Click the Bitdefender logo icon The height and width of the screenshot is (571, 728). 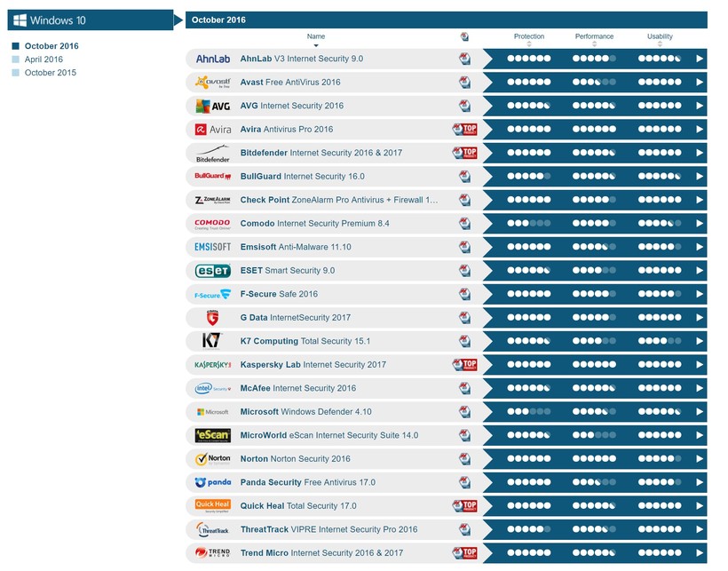click(213, 154)
